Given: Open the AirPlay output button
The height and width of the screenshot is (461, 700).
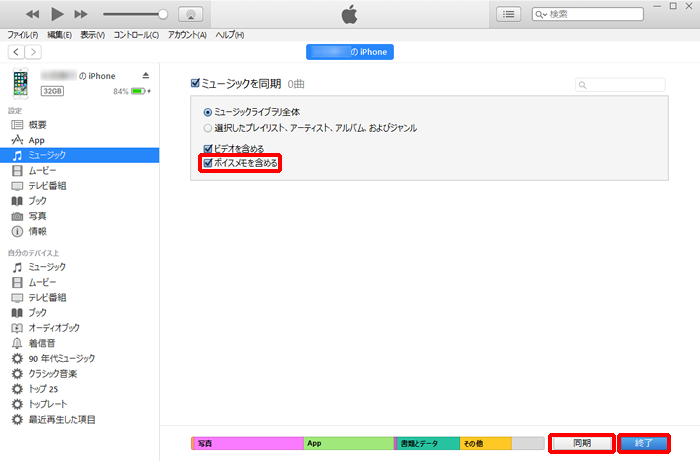Looking at the screenshot, I should (x=191, y=14).
